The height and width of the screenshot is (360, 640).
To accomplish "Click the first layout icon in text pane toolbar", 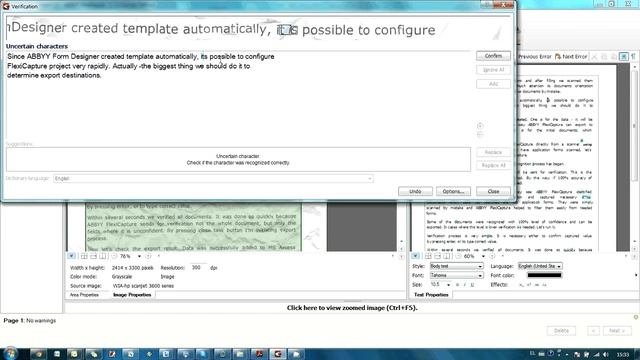I will coord(428,256).
